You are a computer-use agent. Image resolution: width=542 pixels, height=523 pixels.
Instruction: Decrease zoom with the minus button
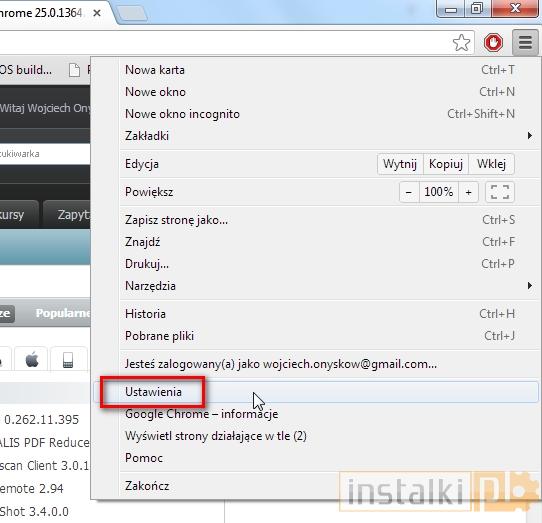(409, 192)
